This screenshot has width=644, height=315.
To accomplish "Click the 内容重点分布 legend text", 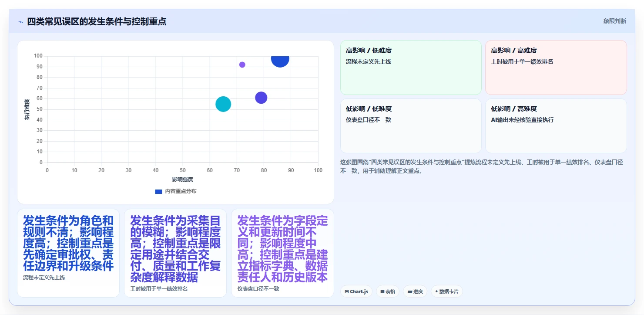I will [181, 191].
